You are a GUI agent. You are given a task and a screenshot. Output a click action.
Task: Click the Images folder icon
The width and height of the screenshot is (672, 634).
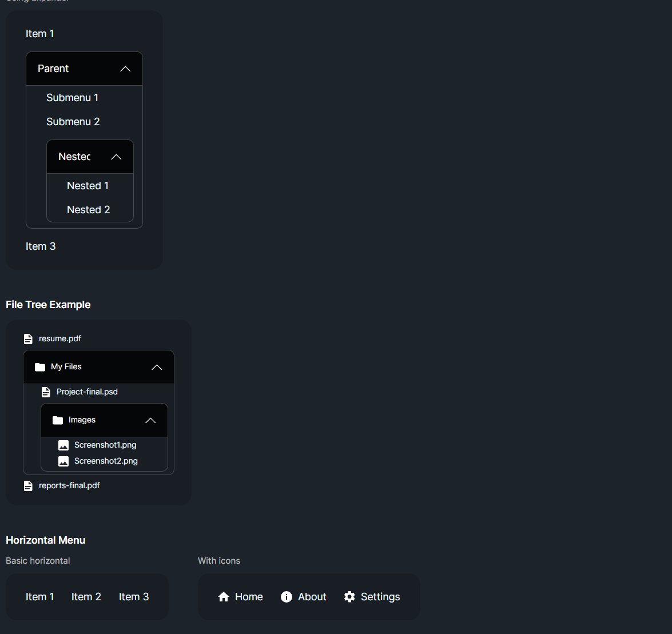(57, 420)
